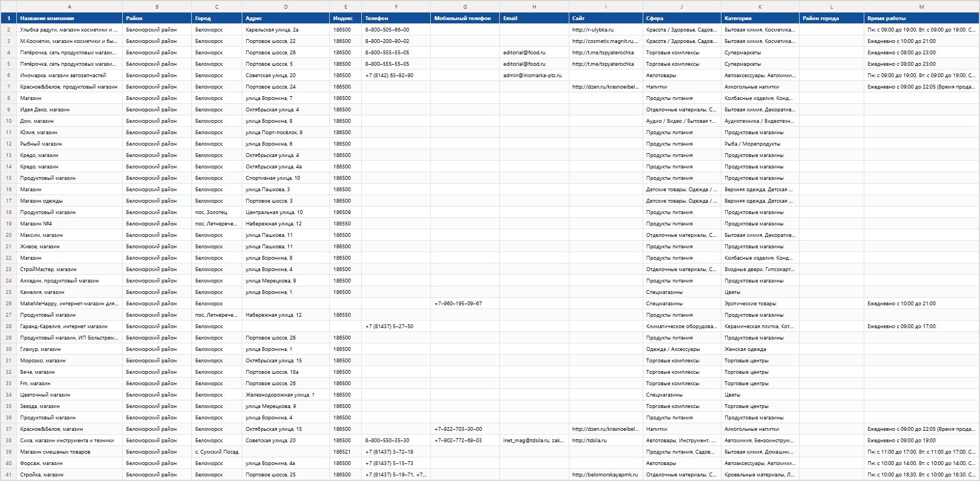This screenshot has height=490, width=980.
Task: Select column F header
Action: coord(396,7)
